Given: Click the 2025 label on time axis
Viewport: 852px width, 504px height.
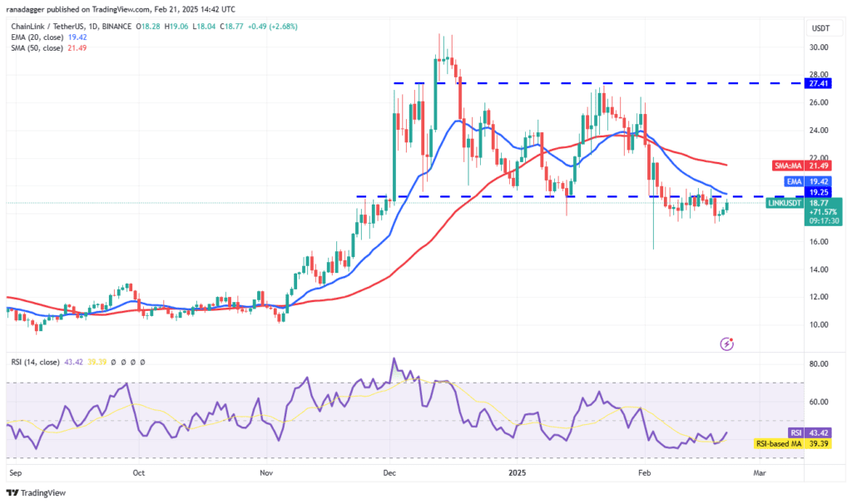Looking at the screenshot, I should click(x=517, y=472).
